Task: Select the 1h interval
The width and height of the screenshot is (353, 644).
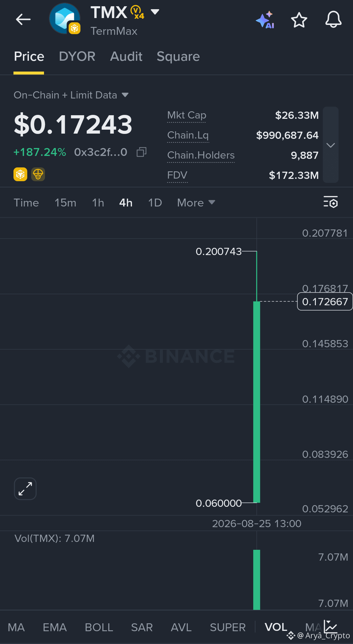Action: (98, 203)
